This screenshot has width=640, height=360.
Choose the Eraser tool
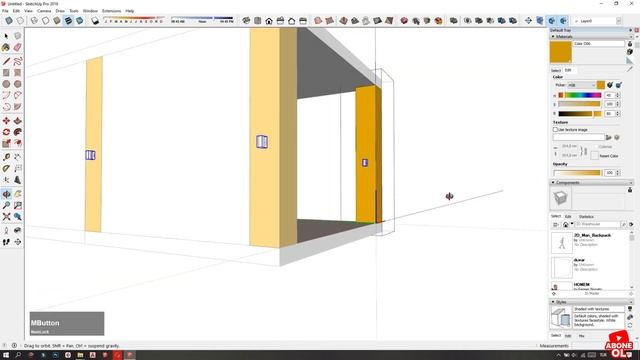[x=18, y=48]
